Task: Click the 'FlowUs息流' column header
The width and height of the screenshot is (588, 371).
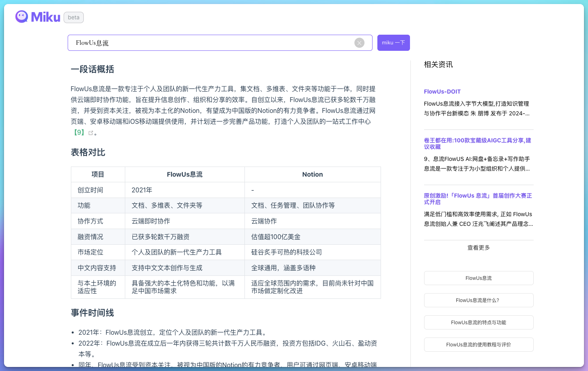Action: (x=185, y=175)
